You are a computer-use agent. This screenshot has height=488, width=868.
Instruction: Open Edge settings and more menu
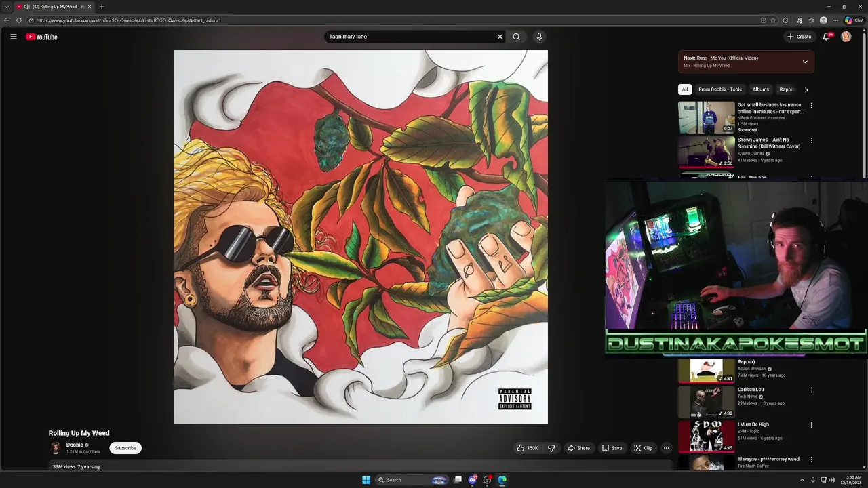click(x=836, y=20)
